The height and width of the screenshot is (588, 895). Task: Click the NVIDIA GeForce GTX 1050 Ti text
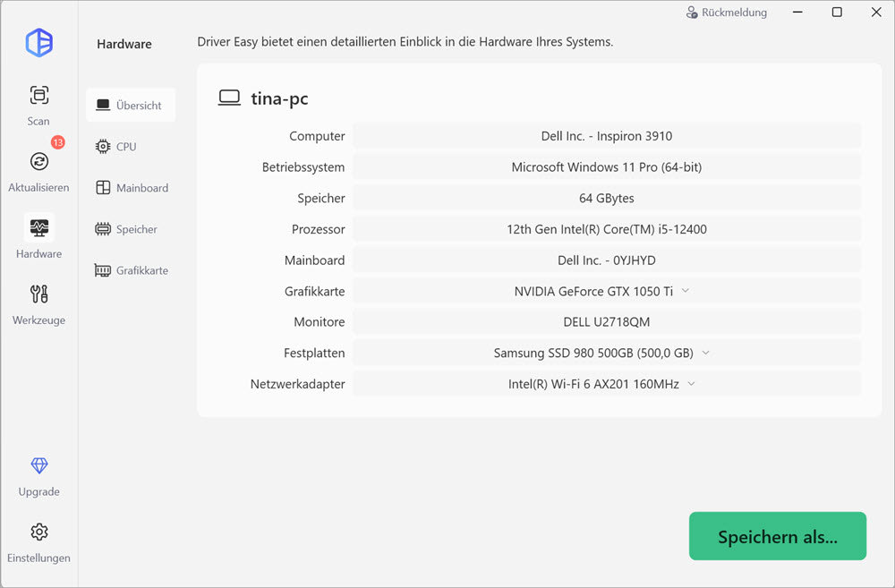click(593, 291)
